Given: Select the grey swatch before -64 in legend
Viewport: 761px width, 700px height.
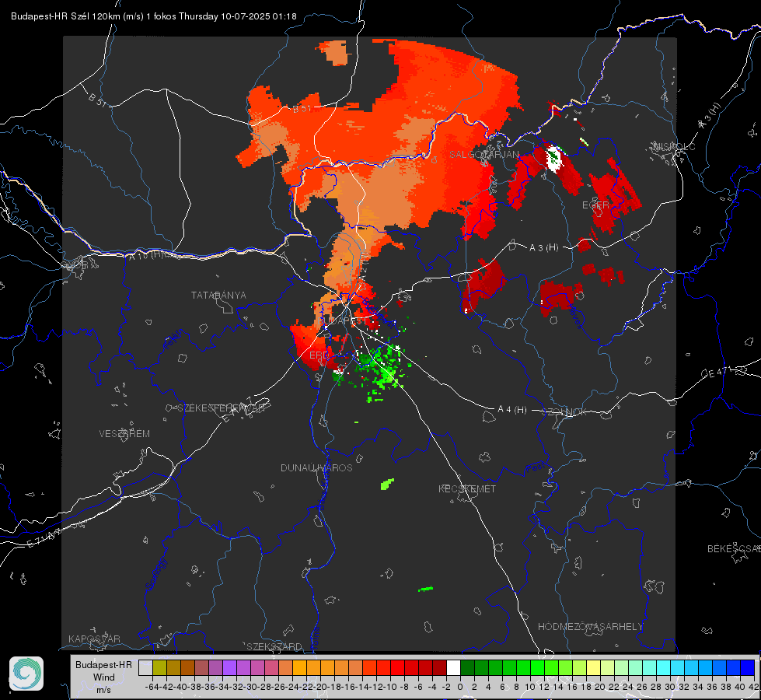Looking at the screenshot, I should (x=145, y=667).
